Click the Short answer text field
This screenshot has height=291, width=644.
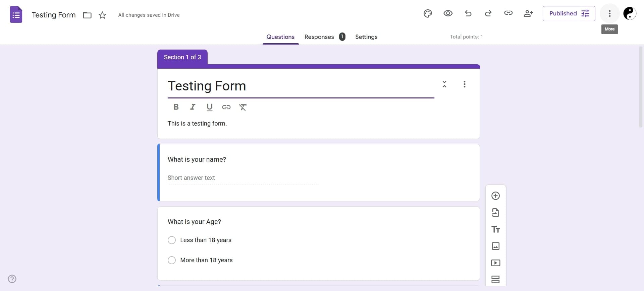pyautogui.click(x=243, y=178)
